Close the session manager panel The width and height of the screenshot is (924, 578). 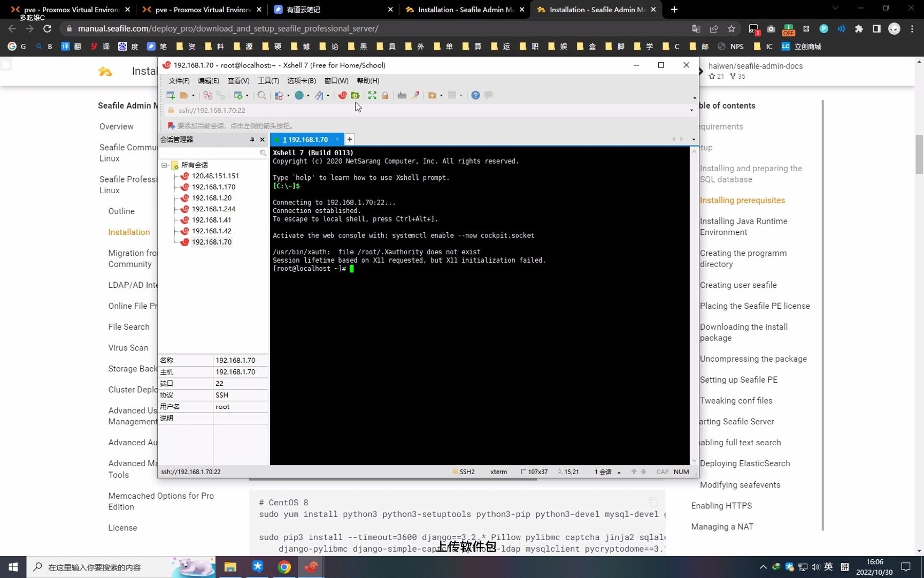click(262, 140)
